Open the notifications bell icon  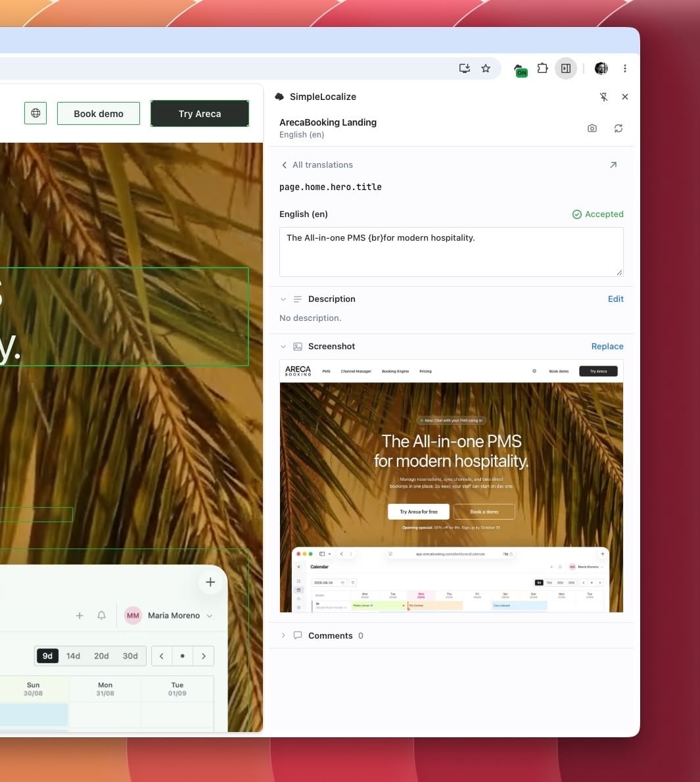click(x=101, y=616)
